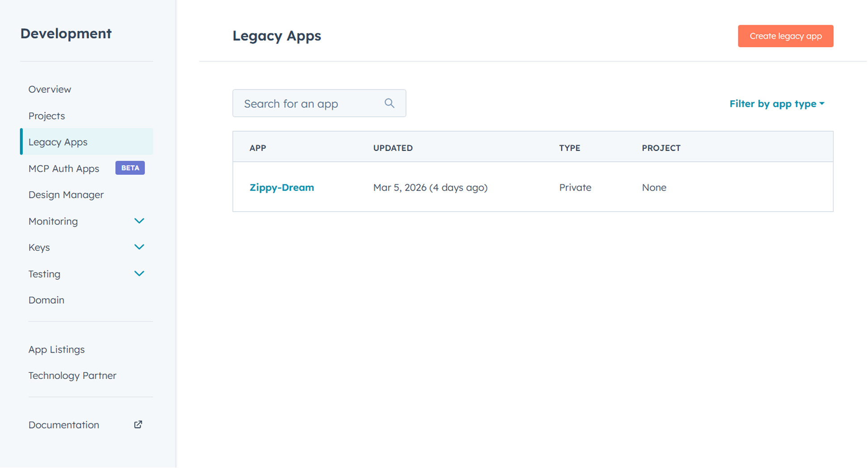The image size is (868, 468).
Task: Click the BETA badge next to MCP Auth Apps
Action: point(130,168)
